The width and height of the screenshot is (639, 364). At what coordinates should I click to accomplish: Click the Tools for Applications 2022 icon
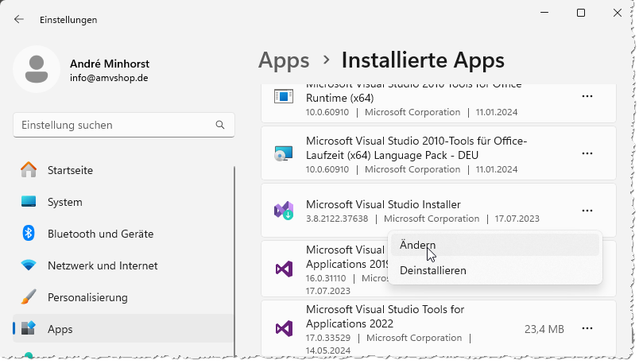point(284,328)
